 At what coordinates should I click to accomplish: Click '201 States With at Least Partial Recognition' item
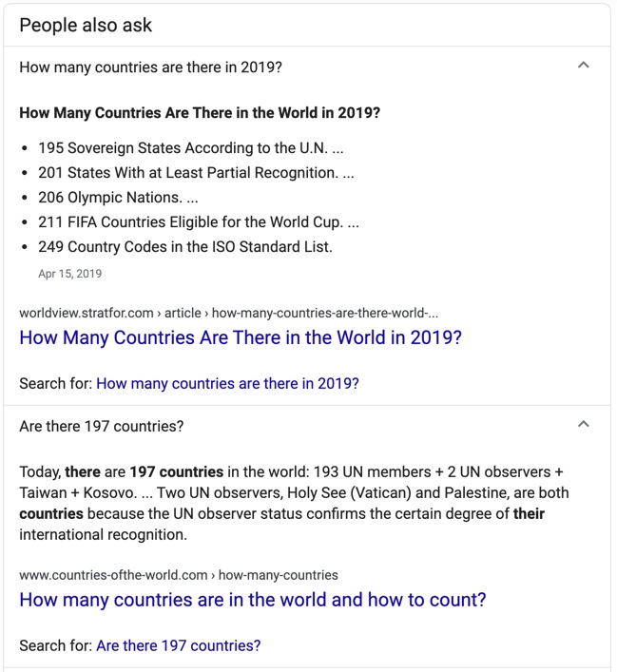(196, 173)
